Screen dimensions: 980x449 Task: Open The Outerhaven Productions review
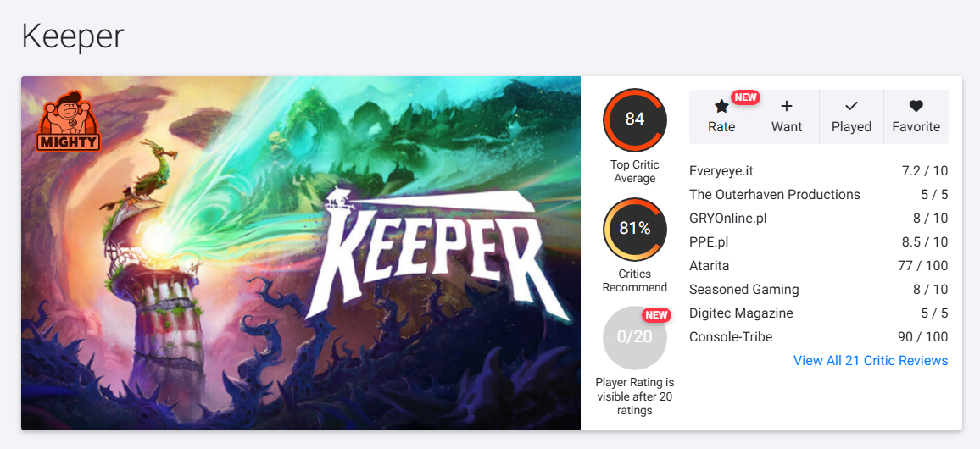775,195
